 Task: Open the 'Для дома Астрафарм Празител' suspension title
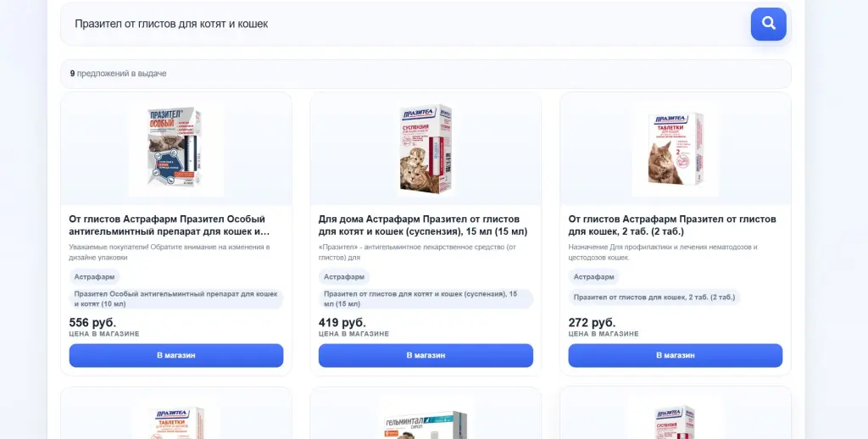[423, 225]
